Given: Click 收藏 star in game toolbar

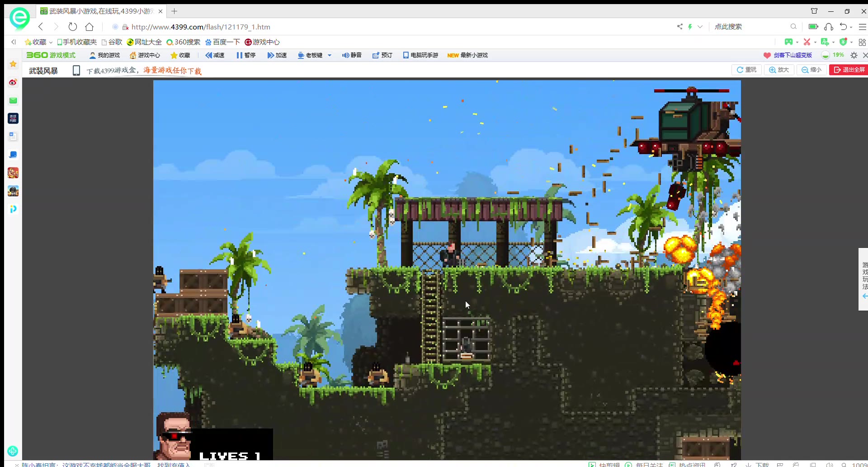Looking at the screenshot, I should [x=180, y=55].
